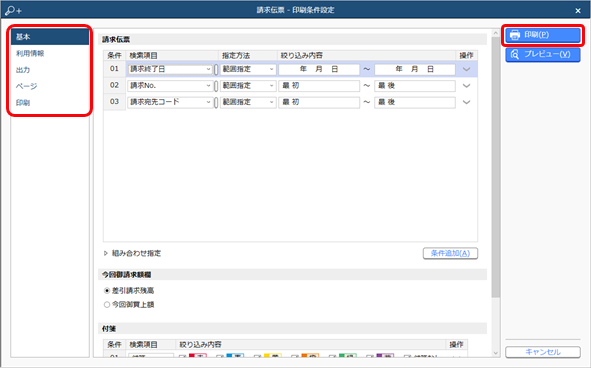This screenshot has width=591, height=368.
Task: Click the 最初 field in row 03
Action: tap(319, 102)
